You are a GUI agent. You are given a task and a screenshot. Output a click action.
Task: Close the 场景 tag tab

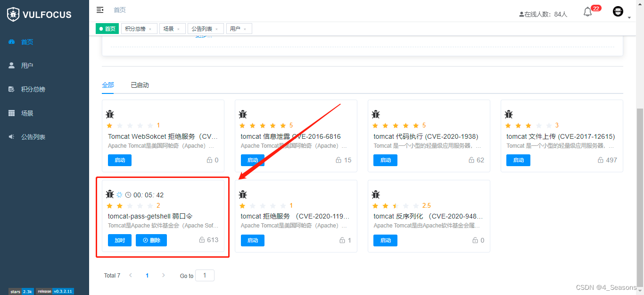pyautogui.click(x=178, y=29)
